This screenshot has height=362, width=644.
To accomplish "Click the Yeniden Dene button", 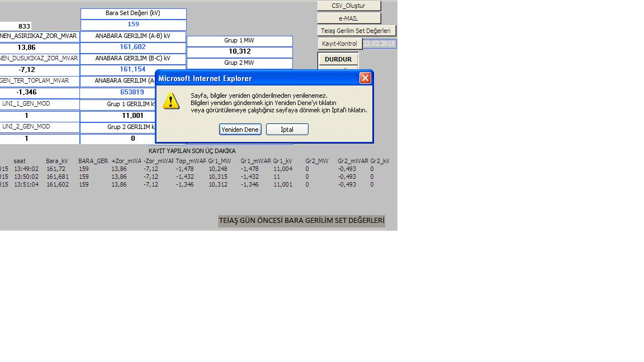I will point(240,130).
